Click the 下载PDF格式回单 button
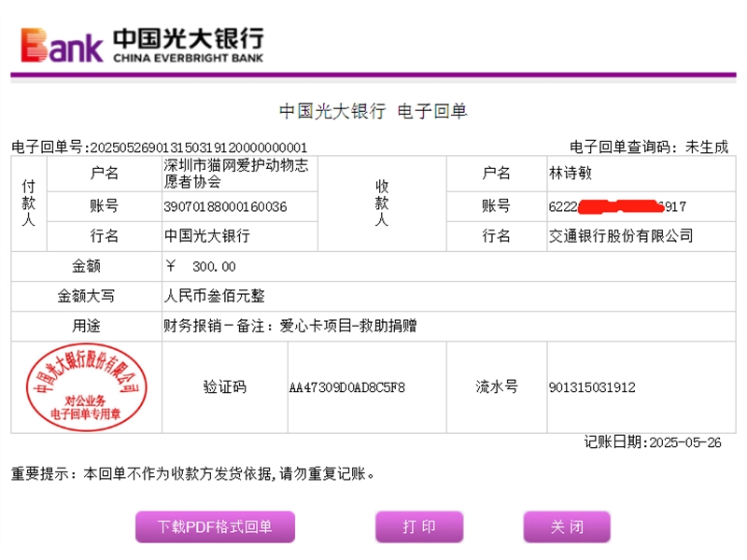The width and height of the screenshot is (747, 560). (215, 526)
